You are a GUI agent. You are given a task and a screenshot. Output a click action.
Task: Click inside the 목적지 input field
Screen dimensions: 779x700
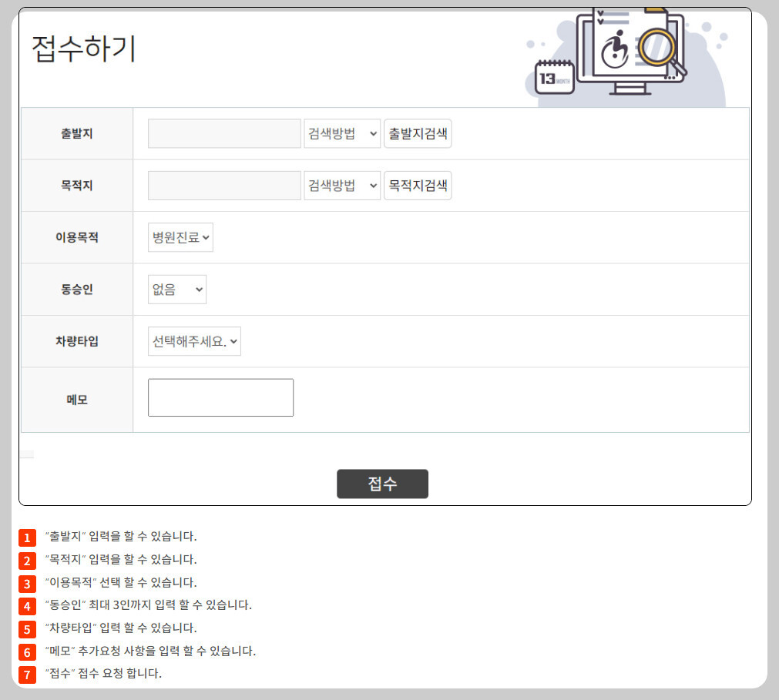tap(223, 185)
